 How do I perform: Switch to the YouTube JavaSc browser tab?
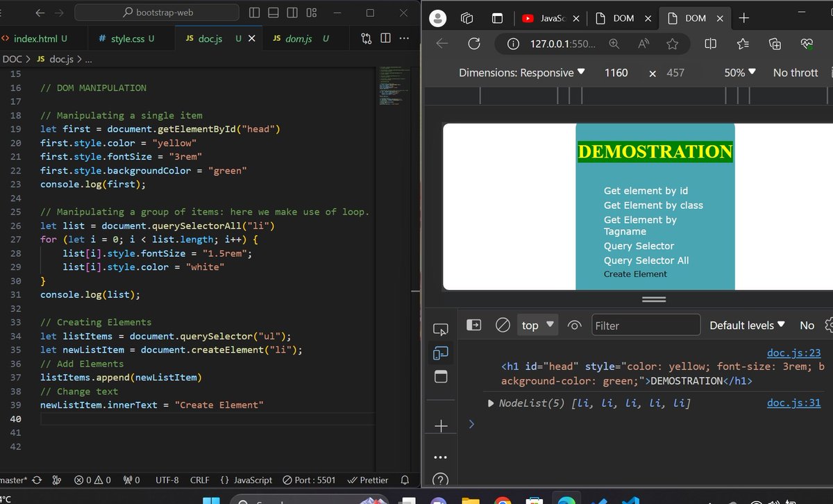pos(550,18)
